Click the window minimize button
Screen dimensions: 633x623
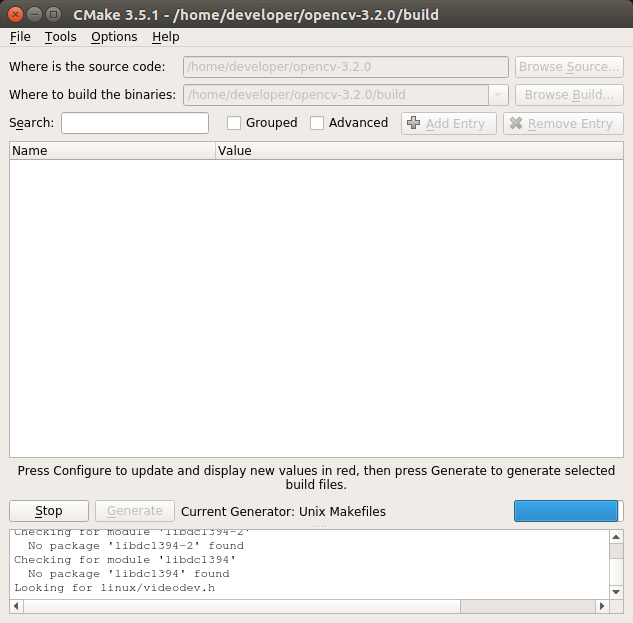[34, 15]
